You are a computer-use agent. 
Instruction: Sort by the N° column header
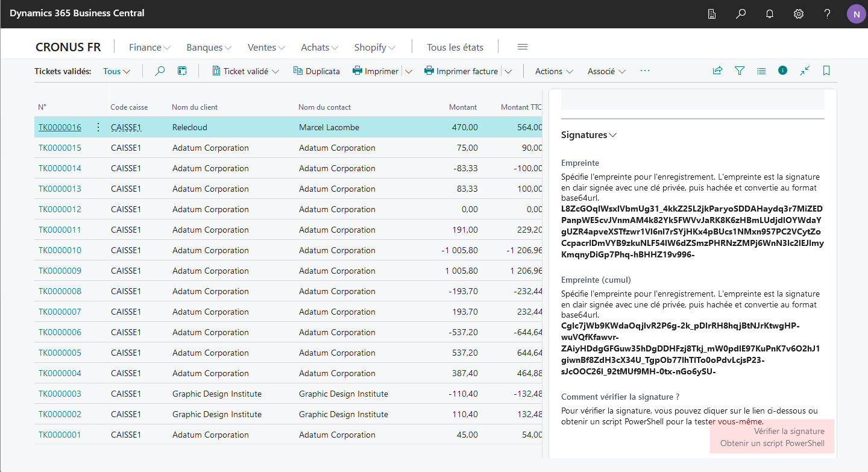pos(42,107)
